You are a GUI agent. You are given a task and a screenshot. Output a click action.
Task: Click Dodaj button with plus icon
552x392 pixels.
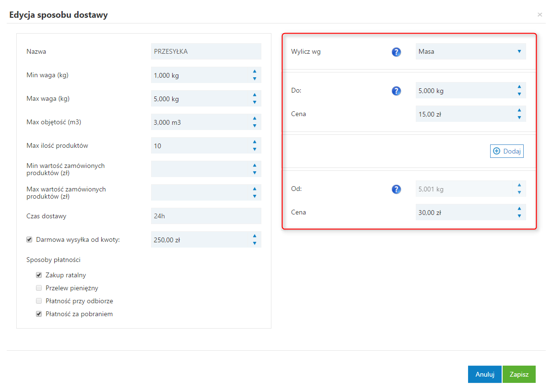[507, 151]
